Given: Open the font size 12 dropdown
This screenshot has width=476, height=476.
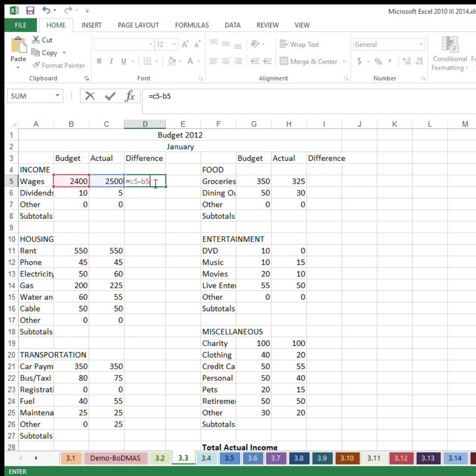Looking at the screenshot, I should pyautogui.click(x=174, y=45).
